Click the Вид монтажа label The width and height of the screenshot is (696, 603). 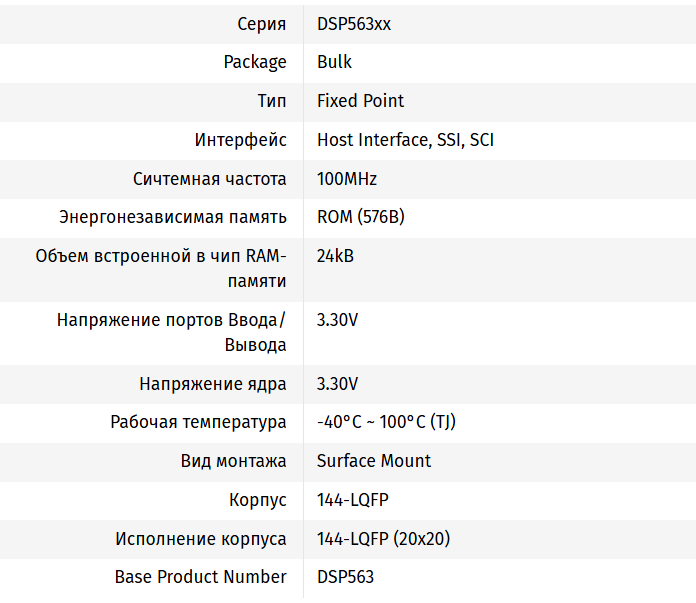pos(233,461)
